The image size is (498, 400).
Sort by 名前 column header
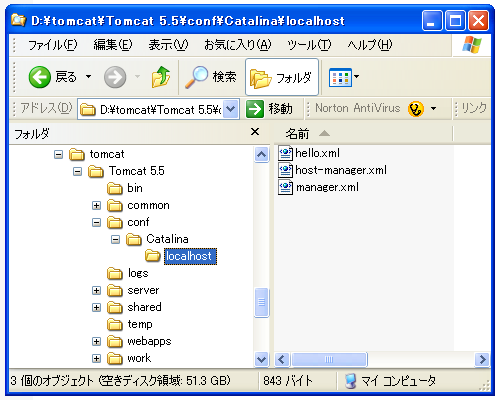coord(297,134)
